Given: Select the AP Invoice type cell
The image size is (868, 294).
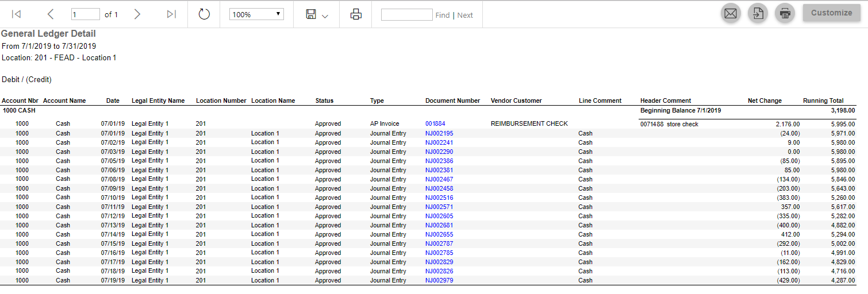Looking at the screenshot, I should (x=385, y=123).
